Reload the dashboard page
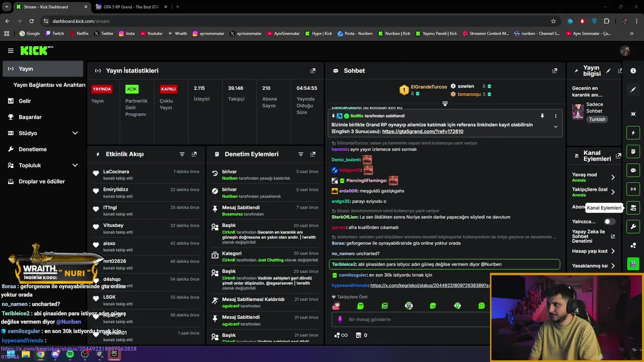The width and height of the screenshot is (644, 362). [x=31, y=21]
